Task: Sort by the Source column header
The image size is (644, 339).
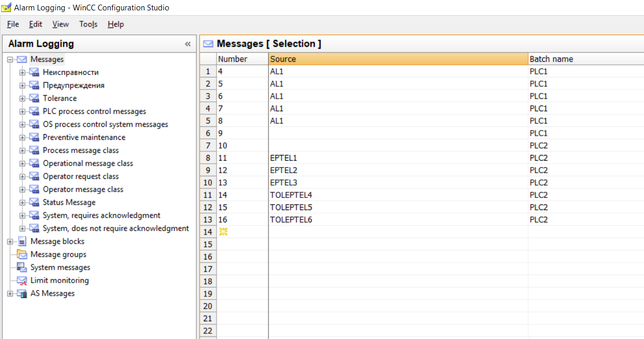Action: (398, 59)
